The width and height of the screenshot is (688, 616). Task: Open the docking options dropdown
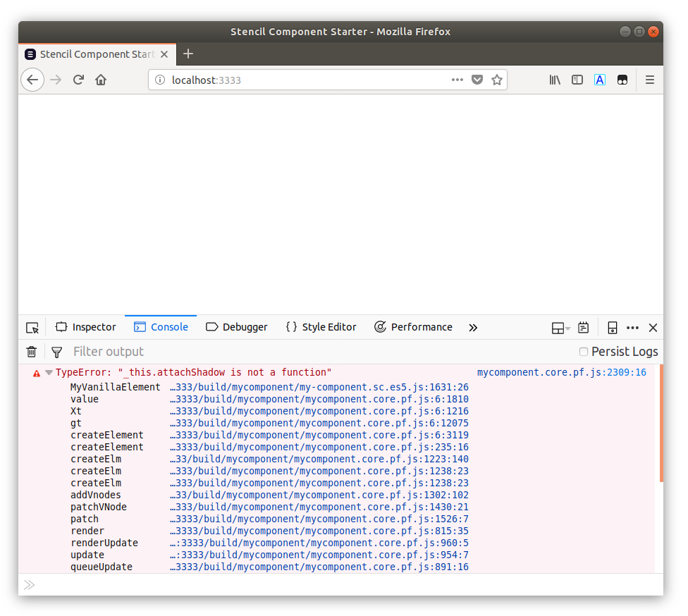pyautogui.click(x=558, y=327)
